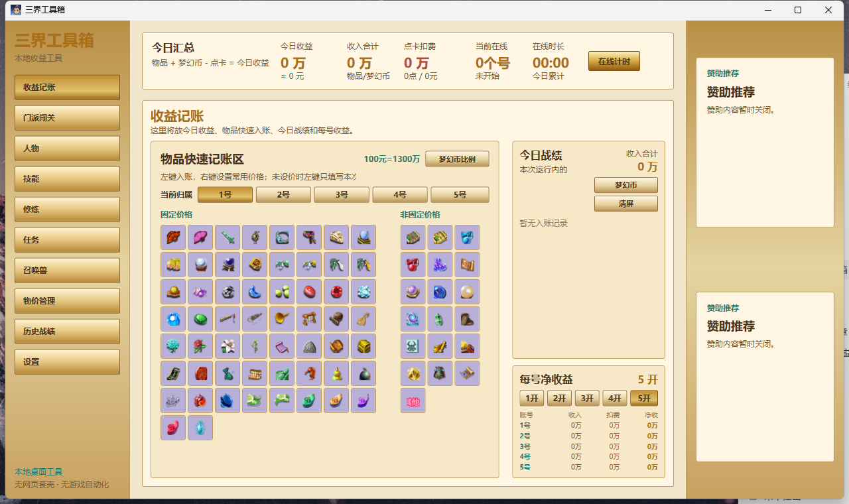Switch net income view to 2开
Screen dimensions: 849x504
click(560, 399)
